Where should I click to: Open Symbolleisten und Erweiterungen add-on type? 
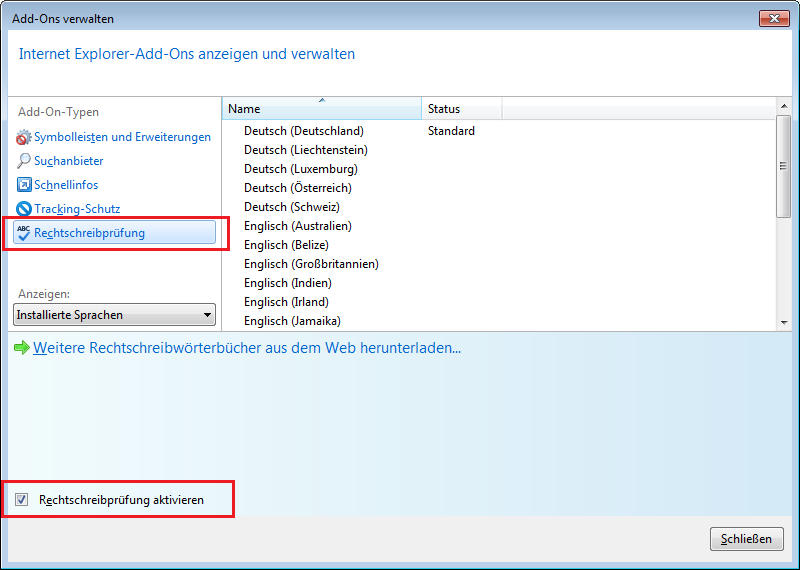[x=122, y=137]
